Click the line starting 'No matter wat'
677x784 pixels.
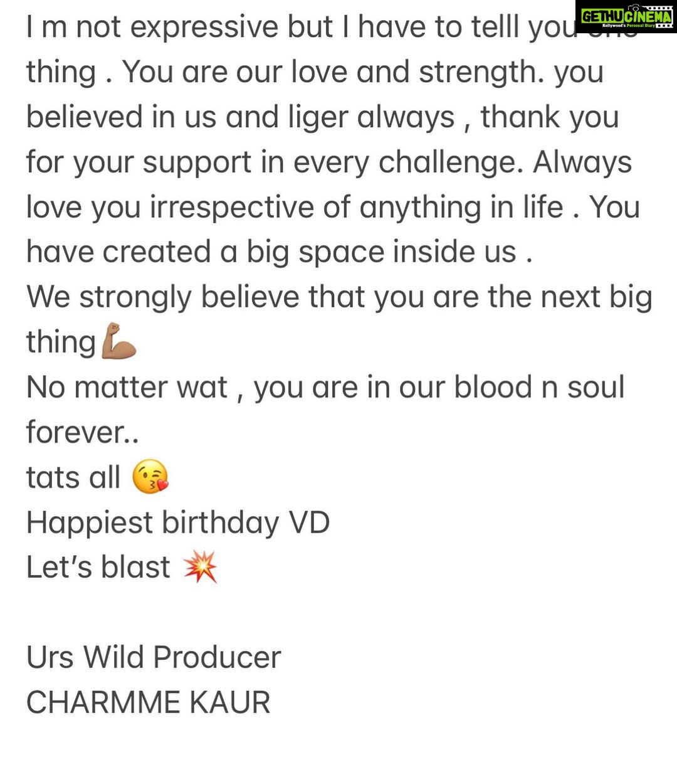click(325, 387)
